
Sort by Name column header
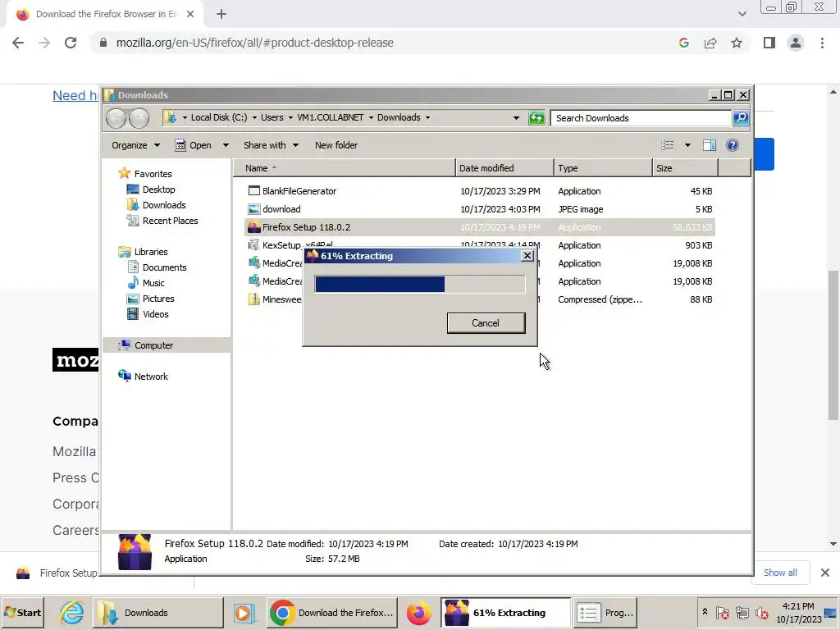344,168
